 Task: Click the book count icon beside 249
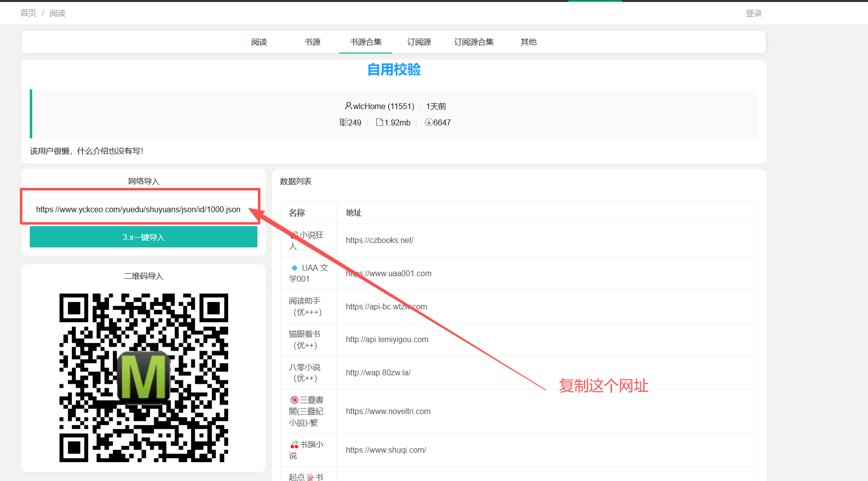tap(343, 122)
